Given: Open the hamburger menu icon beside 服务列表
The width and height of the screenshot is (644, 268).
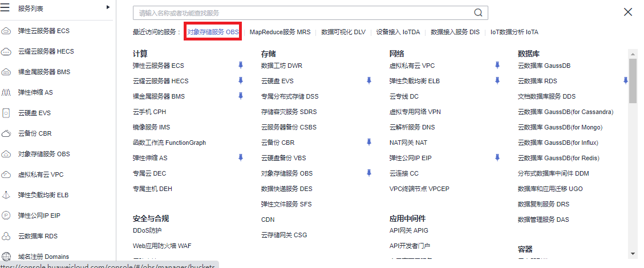Looking at the screenshot, I should [x=5, y=7].
